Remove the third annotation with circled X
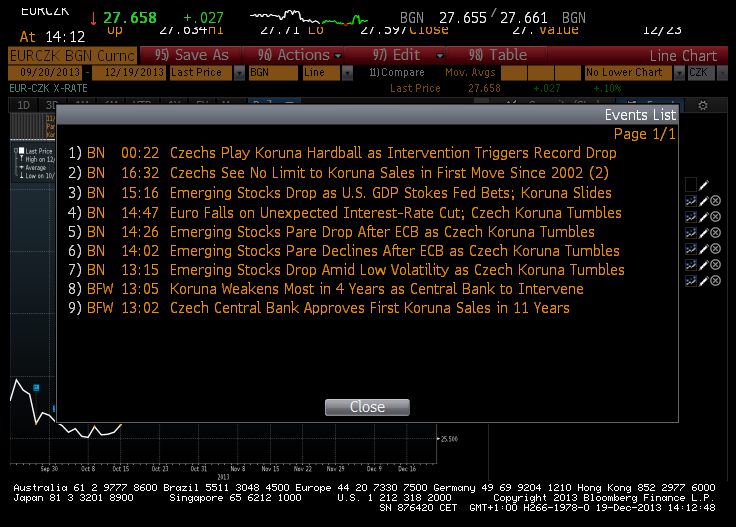Viewport: 736px width, 527px height. pyautogui.click(x=715, y=232)
